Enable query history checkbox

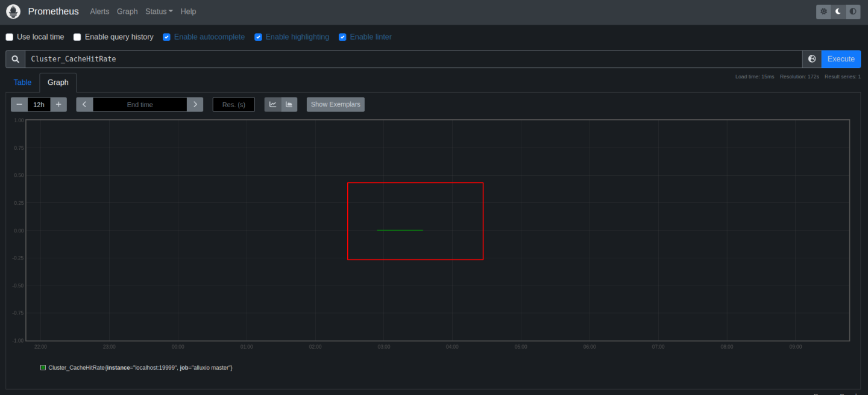point(77,37)
